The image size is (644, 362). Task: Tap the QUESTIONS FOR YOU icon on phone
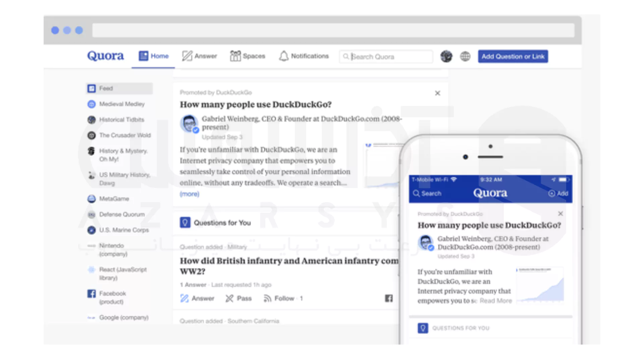[x=423, y=328]
